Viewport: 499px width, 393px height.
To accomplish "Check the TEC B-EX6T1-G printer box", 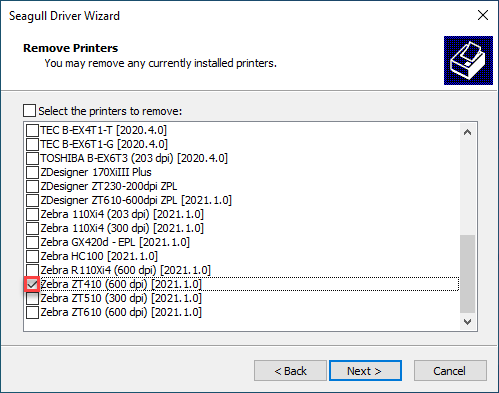I will (x=32, y=144).
